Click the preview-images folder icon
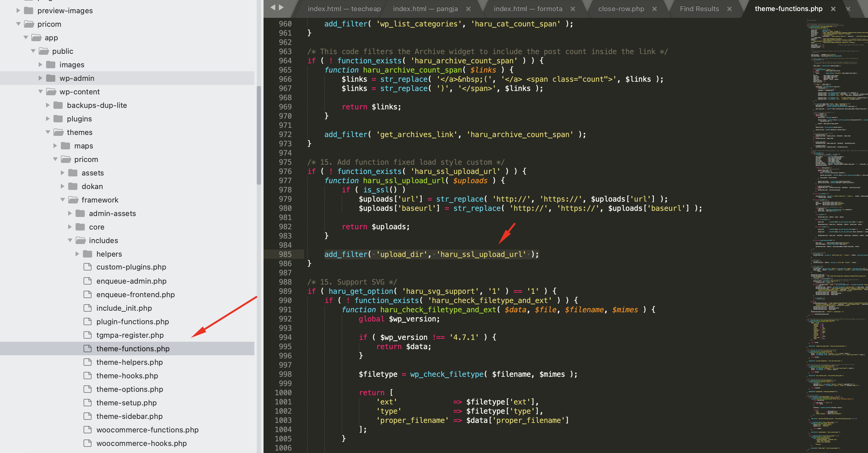This screenshot has height=453, width=868. tap(29, 10)
